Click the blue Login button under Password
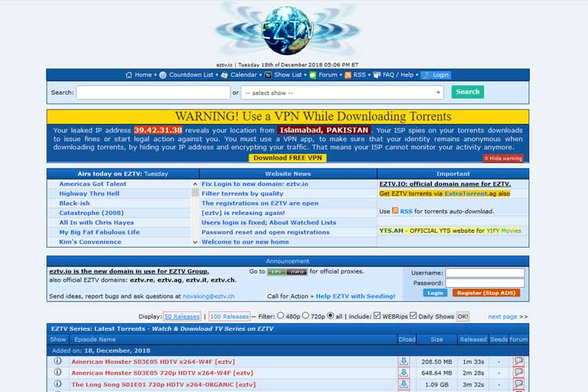 point(435,293)
